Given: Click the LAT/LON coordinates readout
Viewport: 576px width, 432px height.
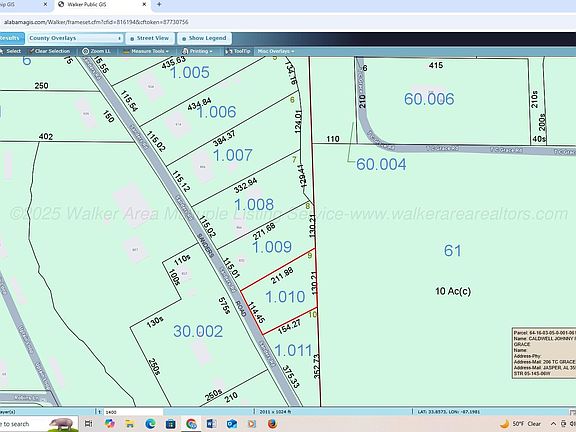Looking at the screenshot, I should (449, 412).
